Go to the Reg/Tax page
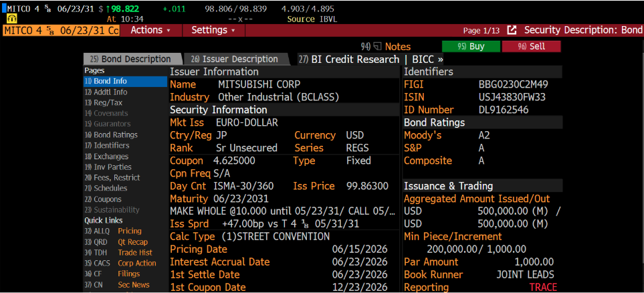 point(104,103)
